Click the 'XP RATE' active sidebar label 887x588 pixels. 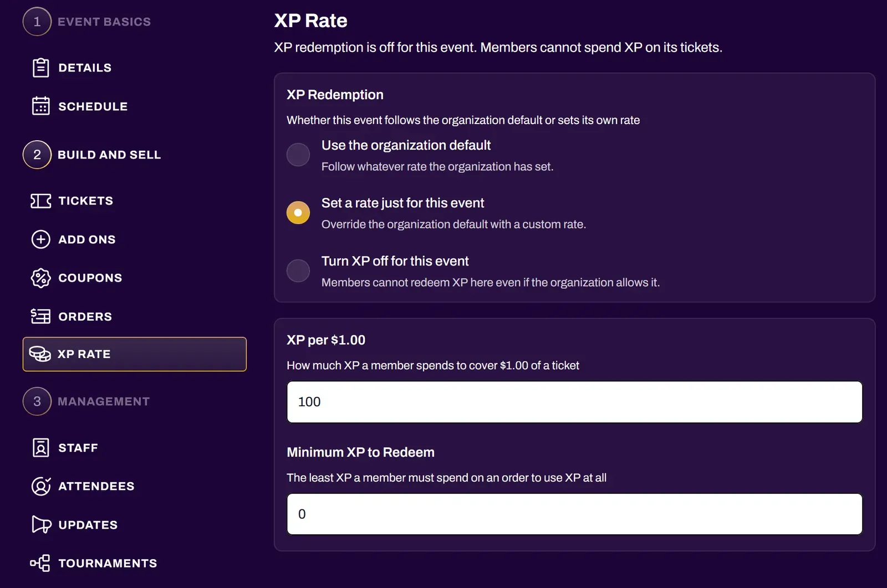(x=84, y=354)
